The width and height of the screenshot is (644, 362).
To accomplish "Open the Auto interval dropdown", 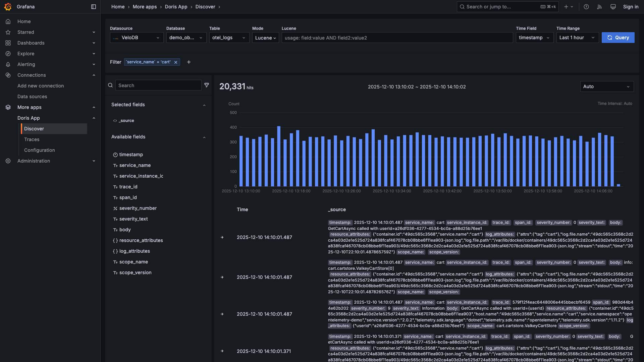I will 606,86.
